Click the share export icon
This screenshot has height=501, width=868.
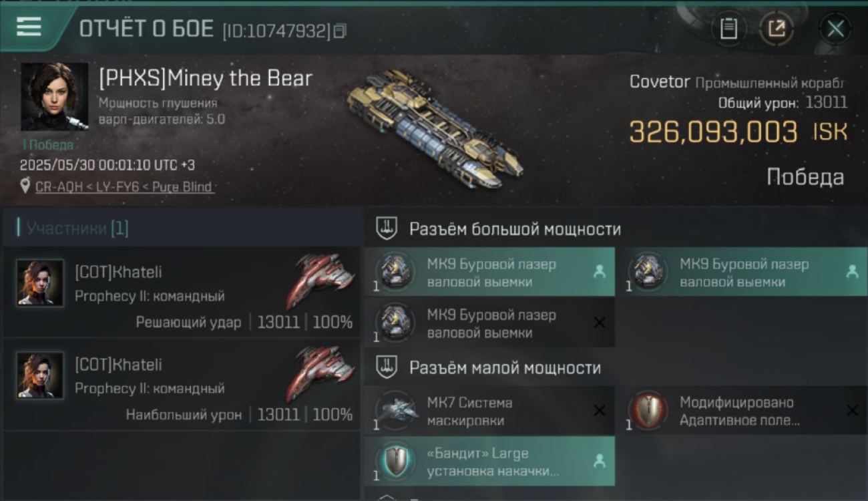coord(777,29)
